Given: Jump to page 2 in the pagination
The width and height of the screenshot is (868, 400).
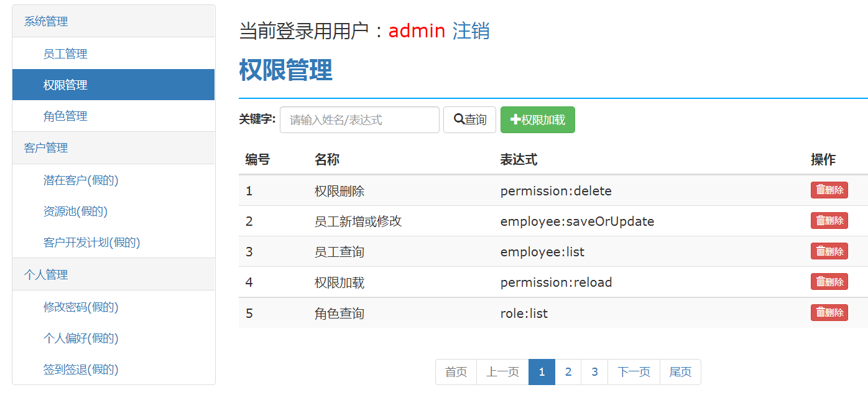Looking at the screenshot, I should pos(568,372).
